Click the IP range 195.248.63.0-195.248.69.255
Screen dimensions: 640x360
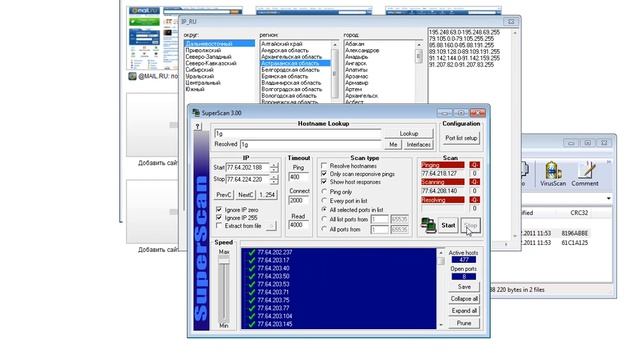tap(464, 32)
